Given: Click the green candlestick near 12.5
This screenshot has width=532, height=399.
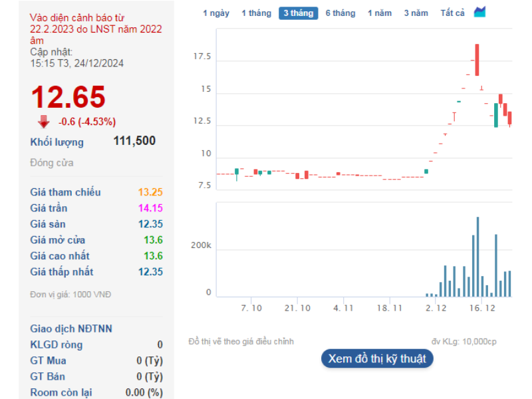Looking at the screenshot, I should (x=496, y=115).
